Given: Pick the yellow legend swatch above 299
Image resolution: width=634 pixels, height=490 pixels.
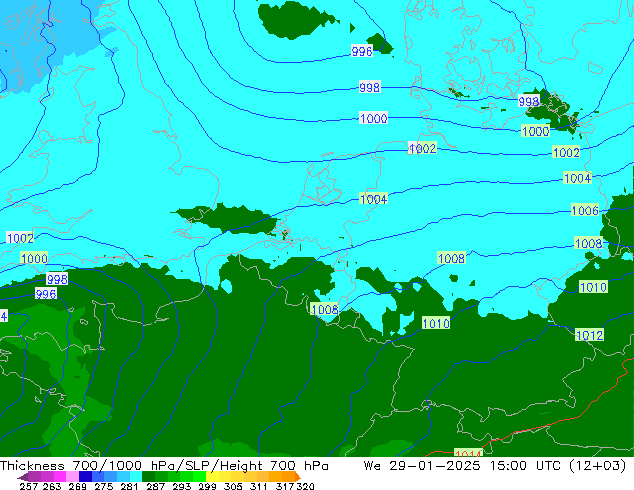Looking at the screenshot, I should click(212, 477).
